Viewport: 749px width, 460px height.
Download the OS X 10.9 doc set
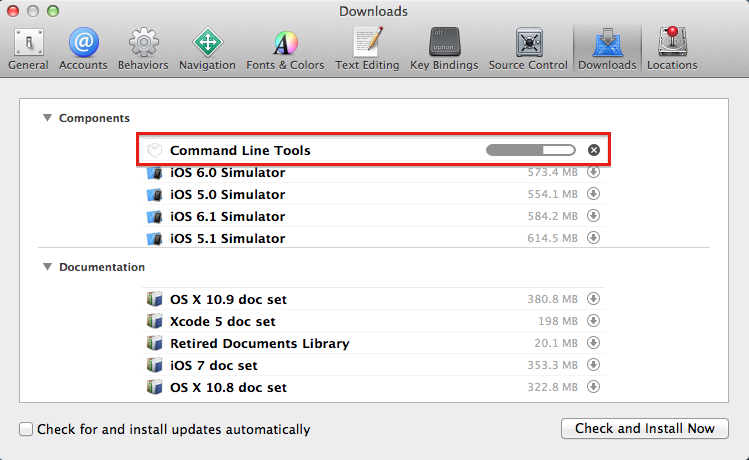point(593,299)
